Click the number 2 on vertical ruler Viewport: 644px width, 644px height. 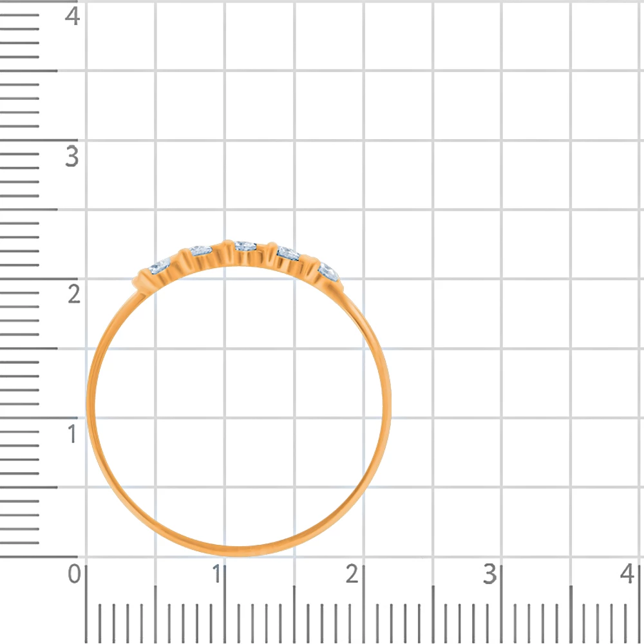[74, 294]
